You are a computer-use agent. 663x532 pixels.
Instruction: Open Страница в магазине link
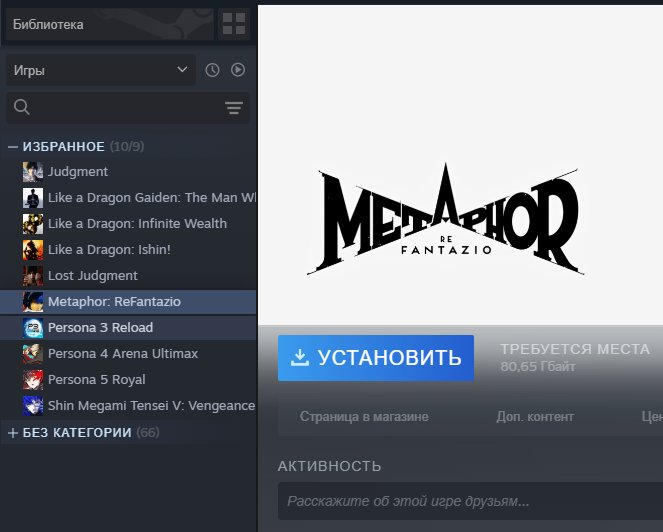pos(364,417)
